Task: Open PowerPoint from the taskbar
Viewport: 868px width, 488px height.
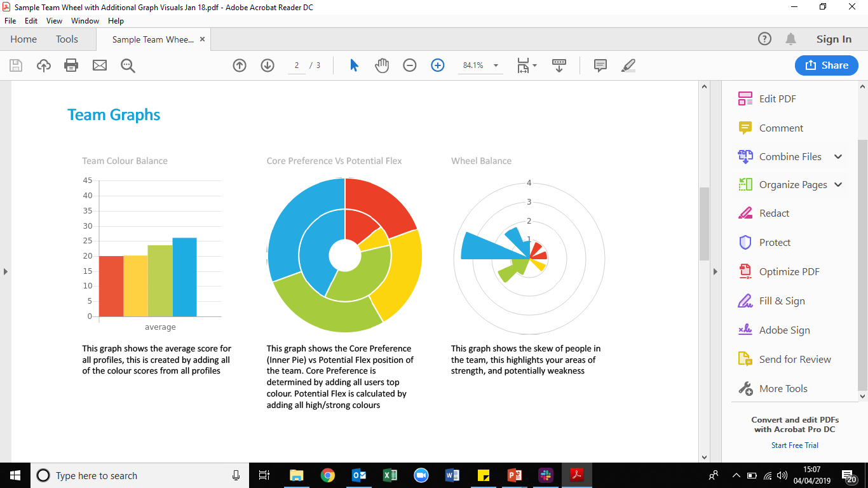Action: pos(515,475)
